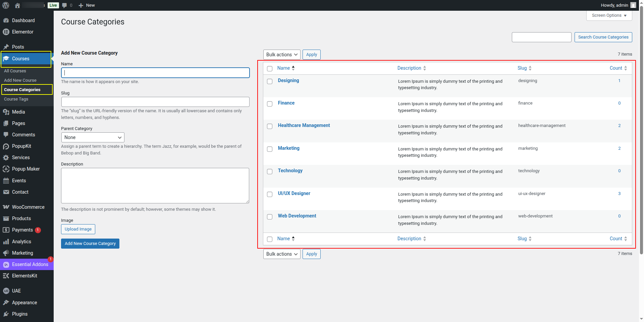
Task: Expand the Screen Options panel
Action: pyautogui.click(x=609, y=15)
